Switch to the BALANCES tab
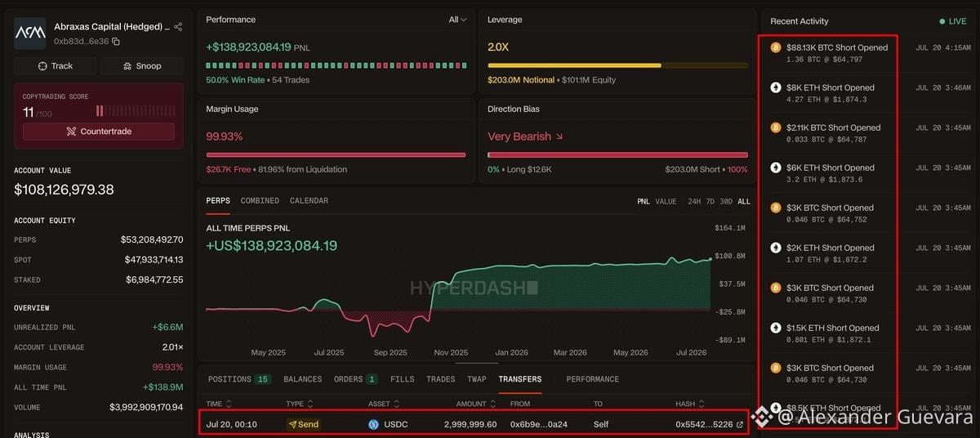 click(303, 379)
